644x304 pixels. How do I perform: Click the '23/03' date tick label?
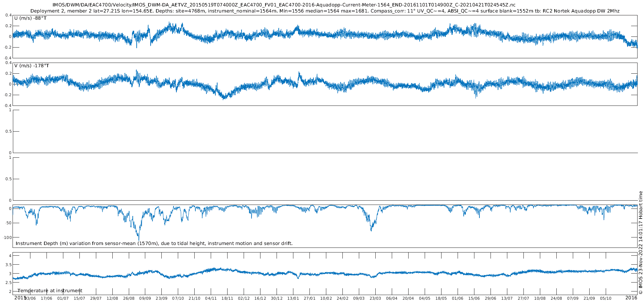click(376, 298)
